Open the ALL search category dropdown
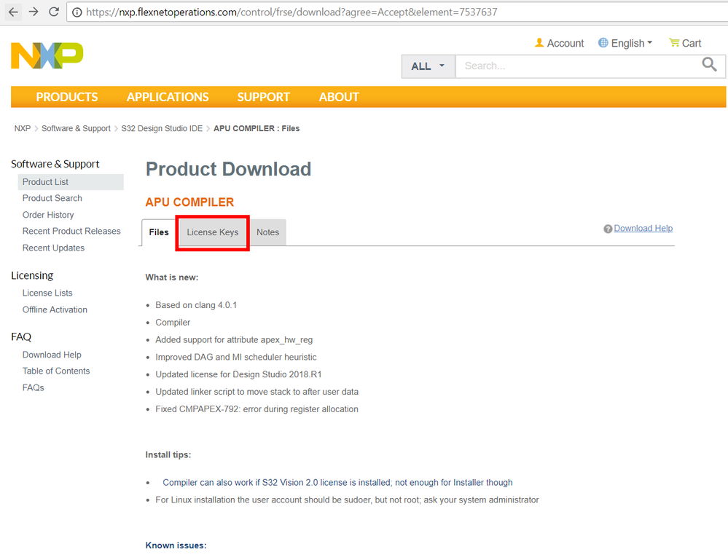This screenshot has width=728, height=560. pos(428,66)
